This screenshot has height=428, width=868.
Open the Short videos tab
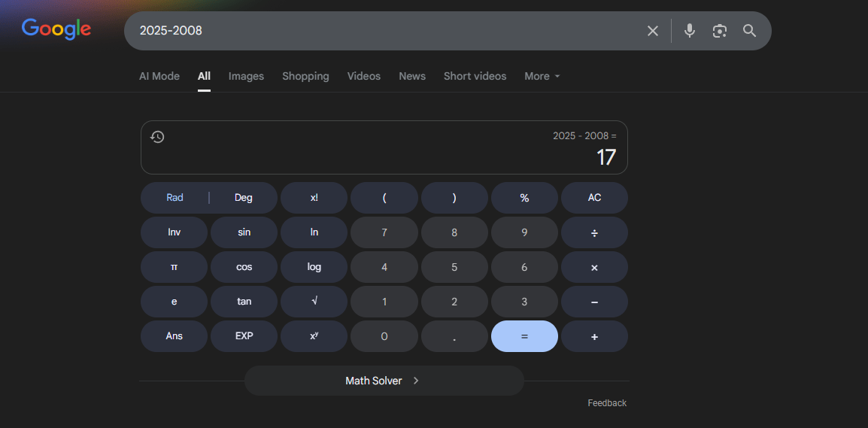(x=475, y=77)
